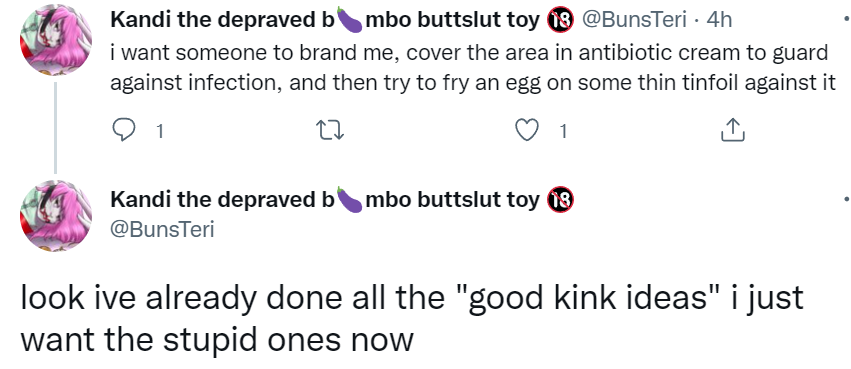Click the @BunsTeri handle beside the timestamp
851x369 pixels.
pos(634,20)
